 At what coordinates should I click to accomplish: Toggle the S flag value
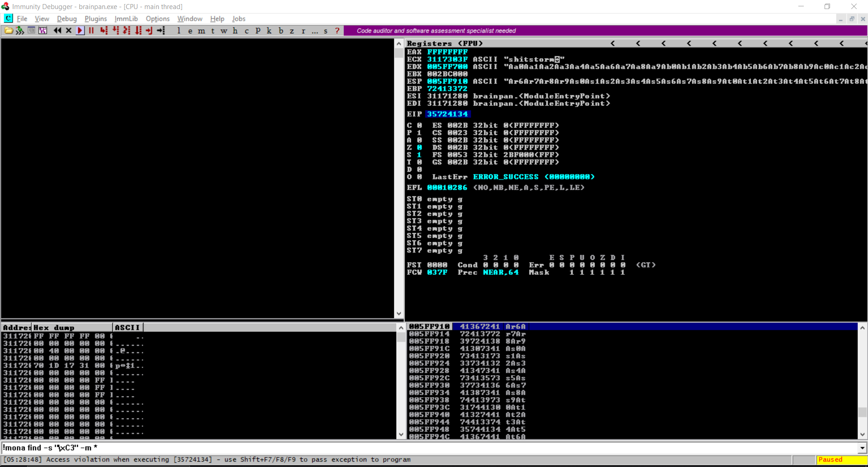tap(419, 155)
